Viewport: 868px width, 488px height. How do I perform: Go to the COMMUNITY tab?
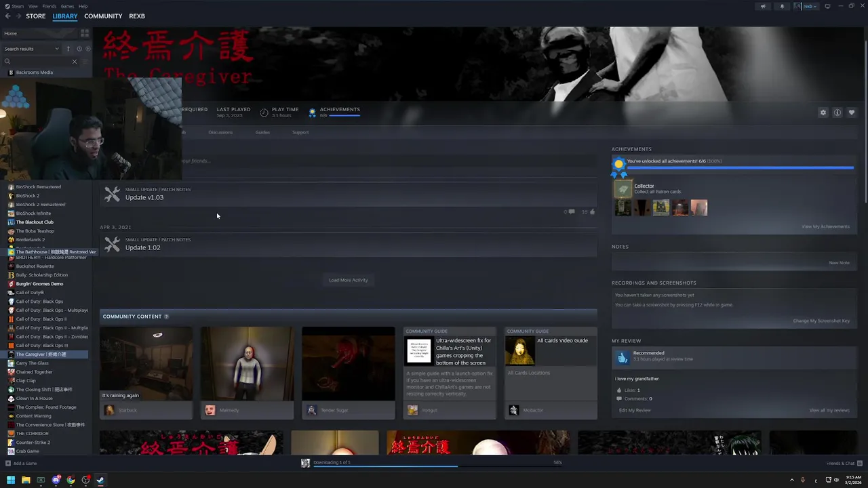103,16
